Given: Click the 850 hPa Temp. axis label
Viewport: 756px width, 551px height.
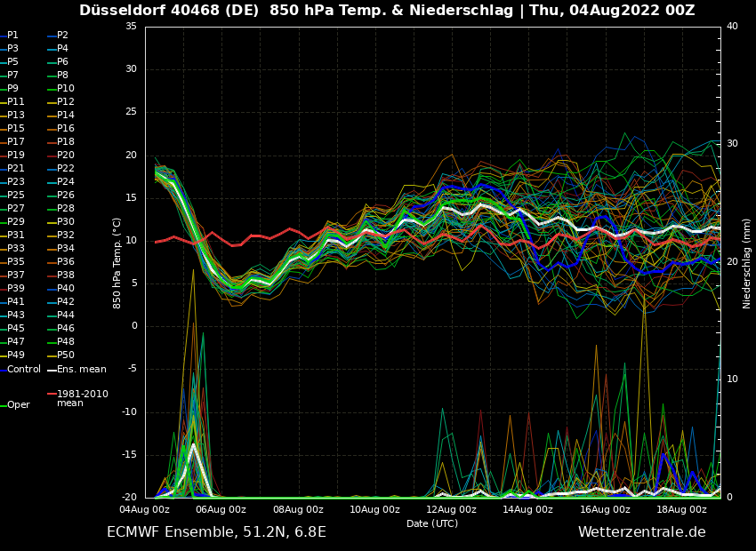Looking at the screenshot, I should 117,262.
